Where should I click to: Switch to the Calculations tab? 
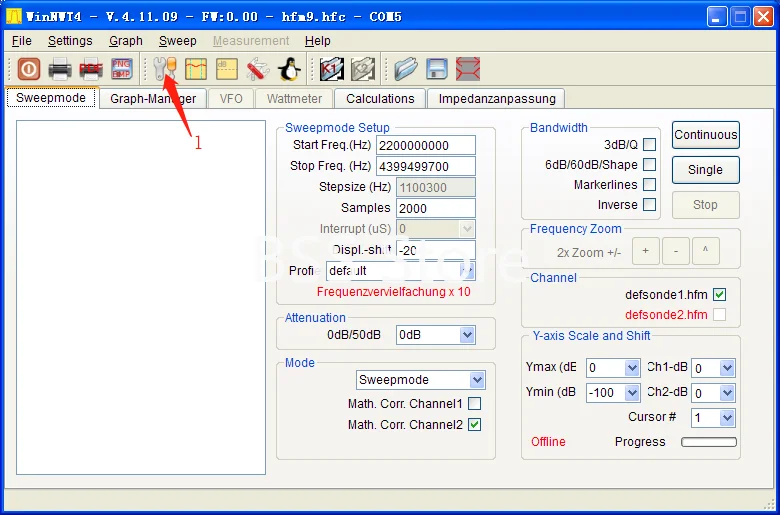[x=380, y=99]
